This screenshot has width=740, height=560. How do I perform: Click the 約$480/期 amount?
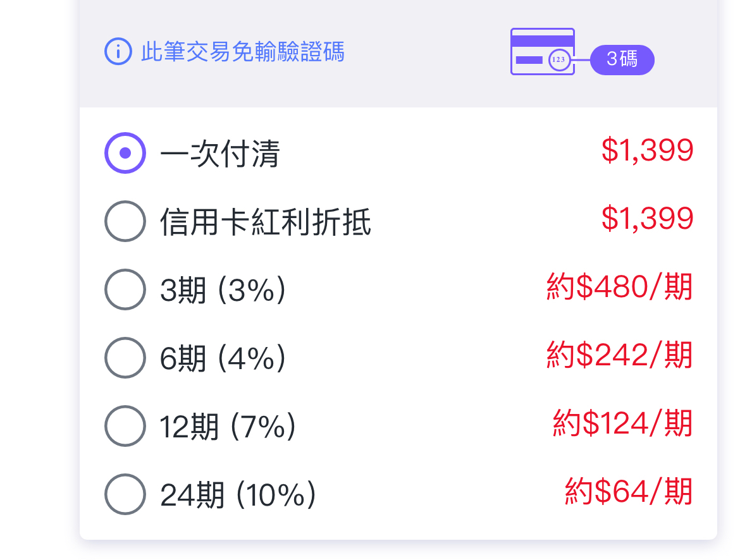620,287
